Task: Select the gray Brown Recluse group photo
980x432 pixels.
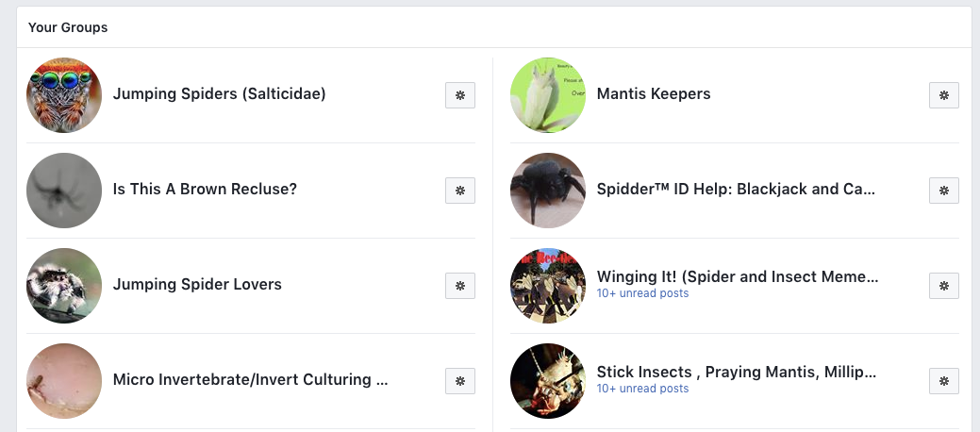Action: pos(64,191)
